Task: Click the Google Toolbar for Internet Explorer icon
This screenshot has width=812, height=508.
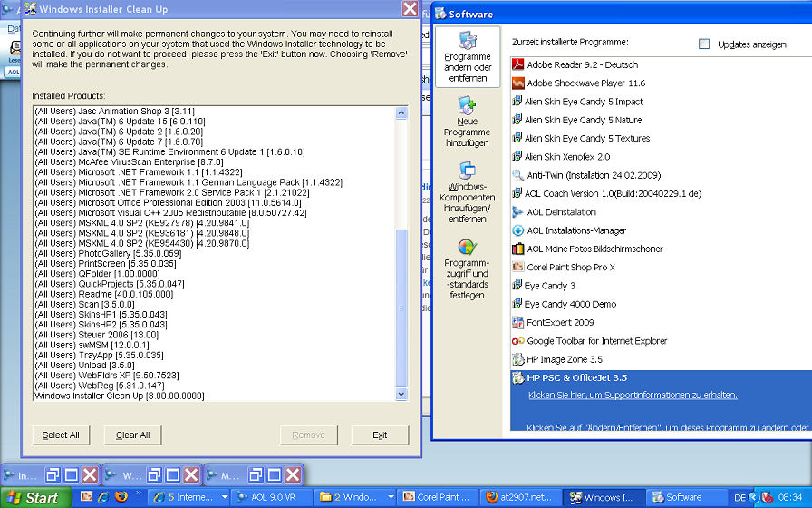Action: pos(517,341)
